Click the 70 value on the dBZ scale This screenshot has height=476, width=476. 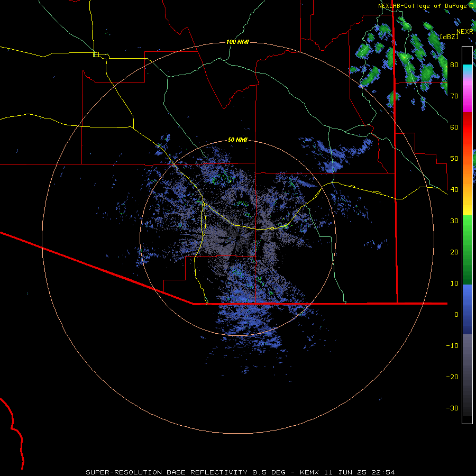click(x=454, y=96)
